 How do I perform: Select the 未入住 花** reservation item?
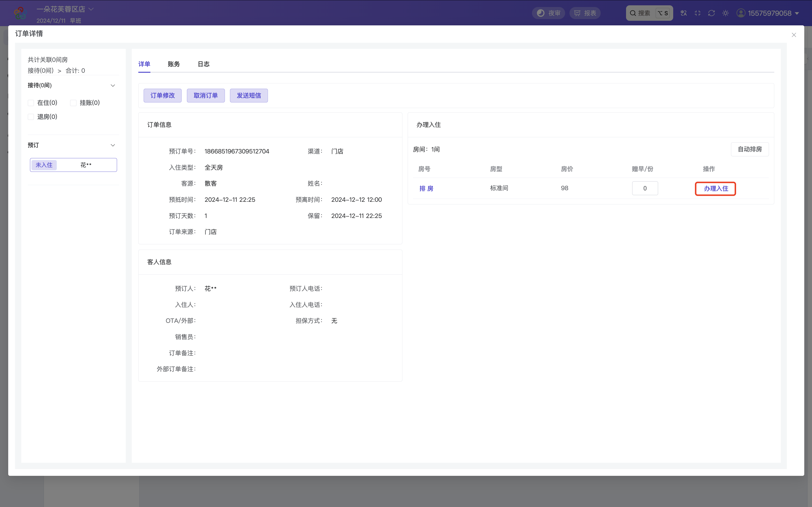click(74, 165)
